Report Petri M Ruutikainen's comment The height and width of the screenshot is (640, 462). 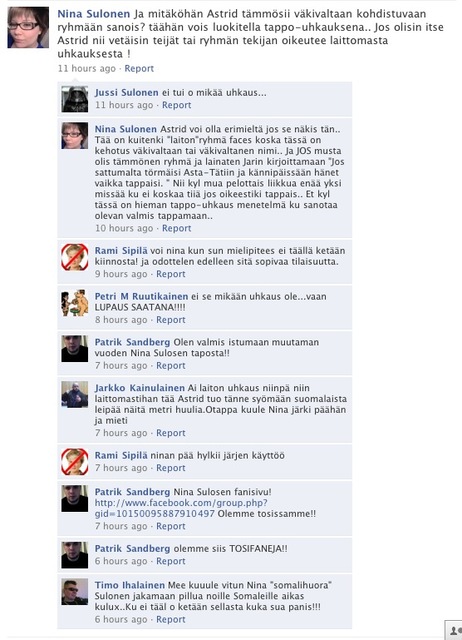(x=171, y=320)
